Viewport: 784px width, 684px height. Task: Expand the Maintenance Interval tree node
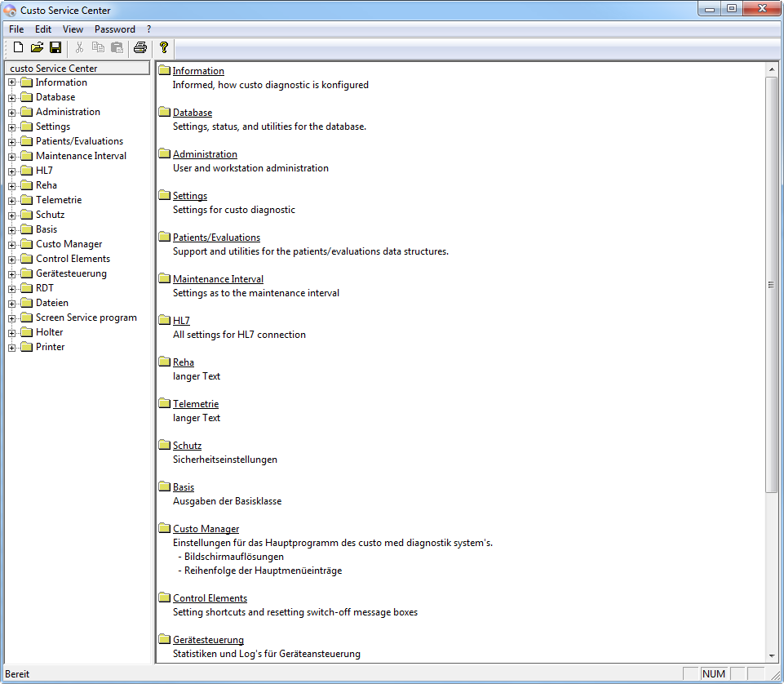coord(12,156)
